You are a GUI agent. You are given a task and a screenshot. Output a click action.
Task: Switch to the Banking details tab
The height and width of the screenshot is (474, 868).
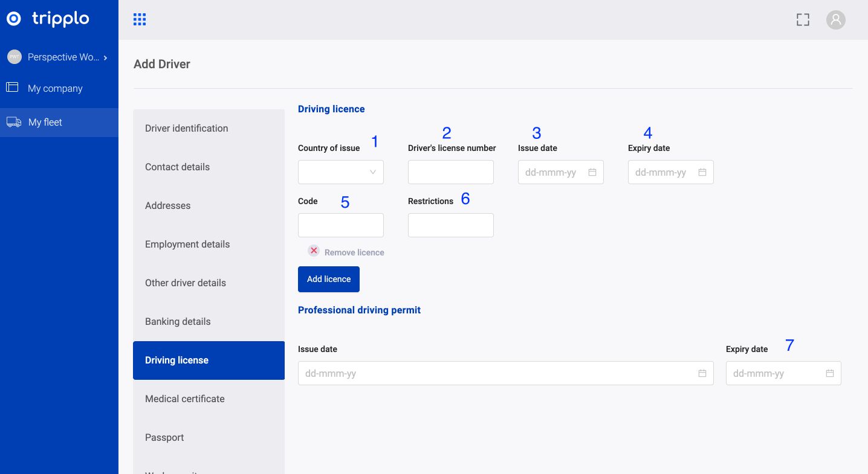pos(178,322)
